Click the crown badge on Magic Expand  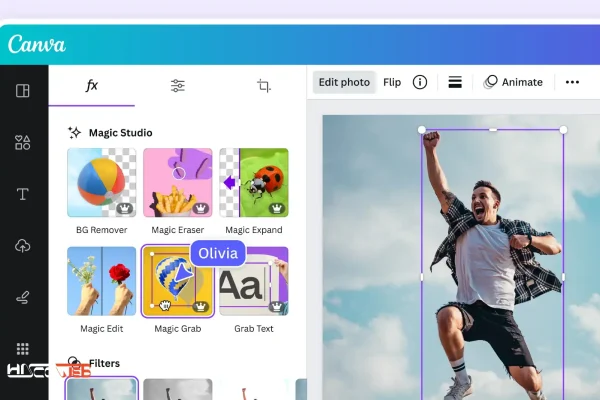277,209
